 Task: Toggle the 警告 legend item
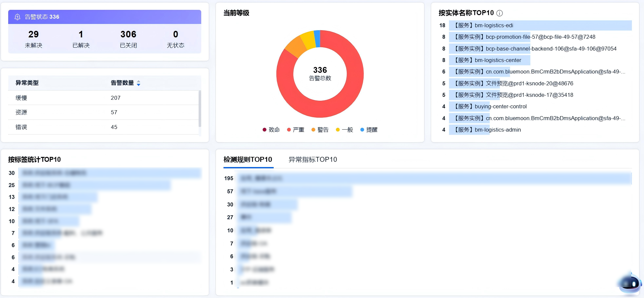click(320, 130)
